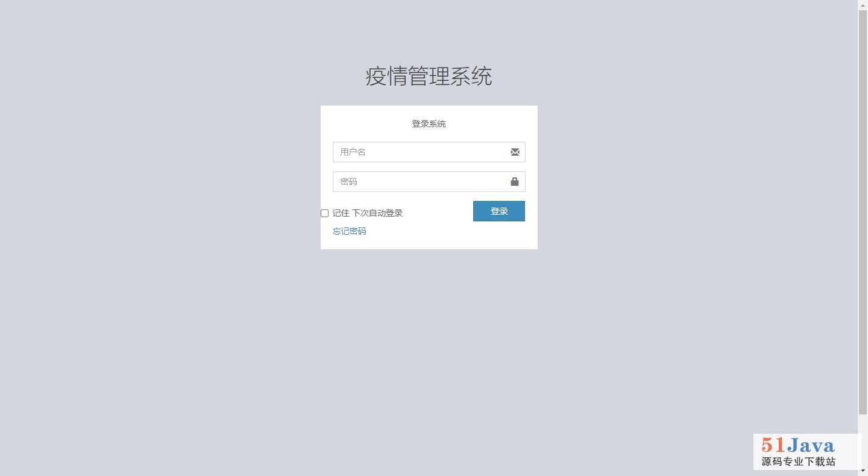Image resolution: width=868 pixels, height=476 pixels.
Task: Focus the 密码 input field
Action: [429, 182]
